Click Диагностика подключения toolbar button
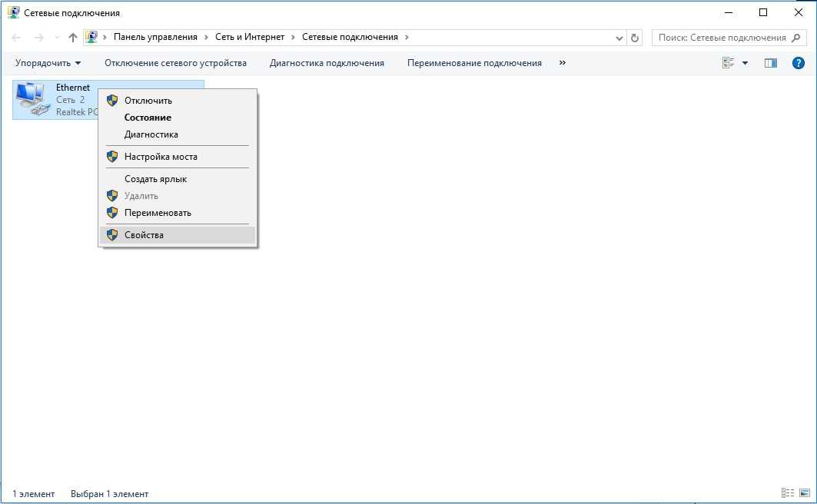 (x=327, y=63)
